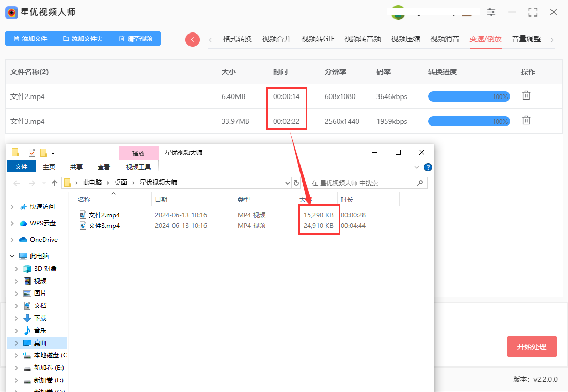
Task: Click the 添加文件夹 button
Action: coord(83,39)
